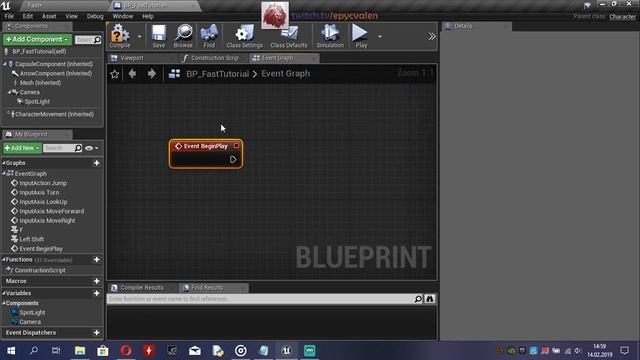Start Simulation from toolbar

[x=330, y=36]
